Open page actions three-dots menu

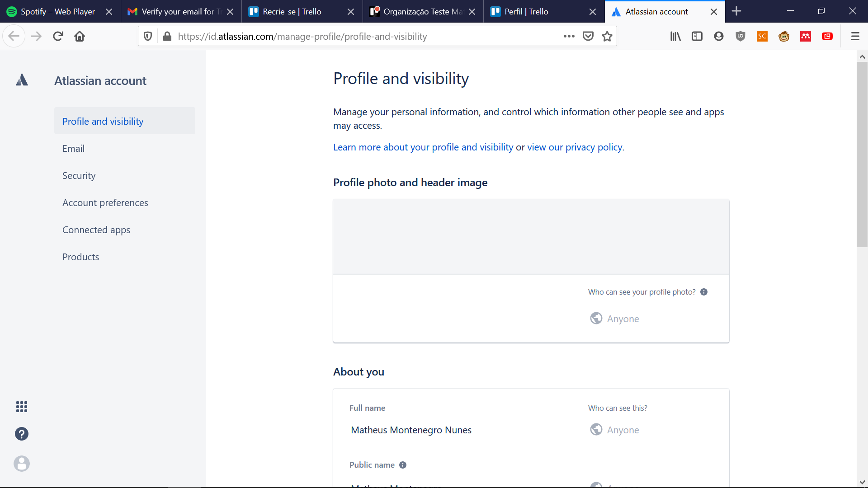569,36
